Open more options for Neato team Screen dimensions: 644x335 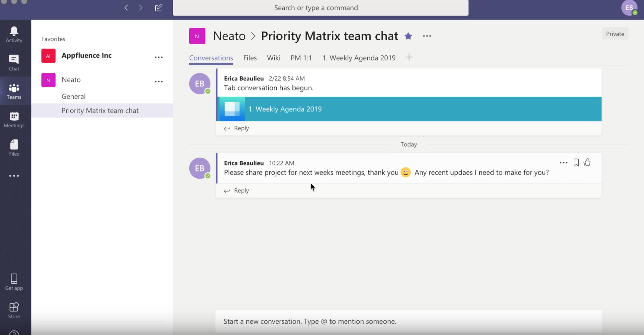pyautogui.click(x=159, y=81)
